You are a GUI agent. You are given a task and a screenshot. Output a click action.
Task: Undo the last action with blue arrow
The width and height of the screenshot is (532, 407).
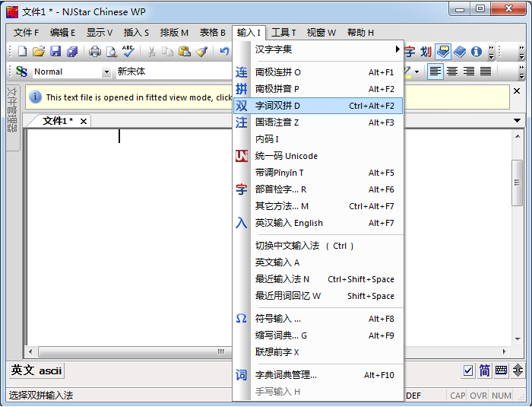pyautogui.click(x=224, y=52)
